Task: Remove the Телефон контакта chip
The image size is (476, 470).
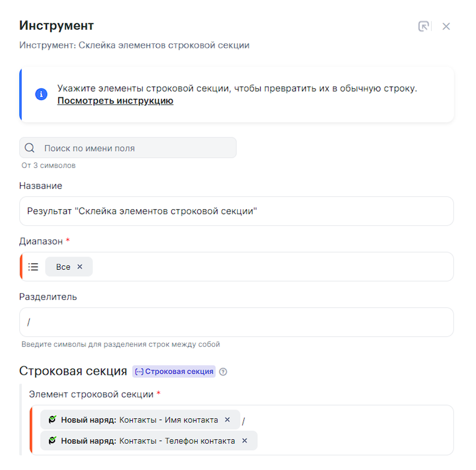Action: (x=244, y=441)
